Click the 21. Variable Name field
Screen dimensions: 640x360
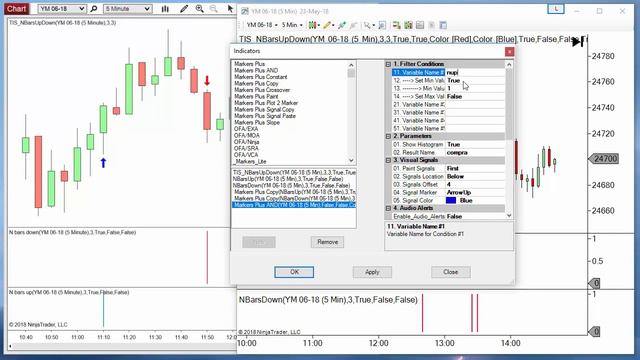(x=475, y=104)
